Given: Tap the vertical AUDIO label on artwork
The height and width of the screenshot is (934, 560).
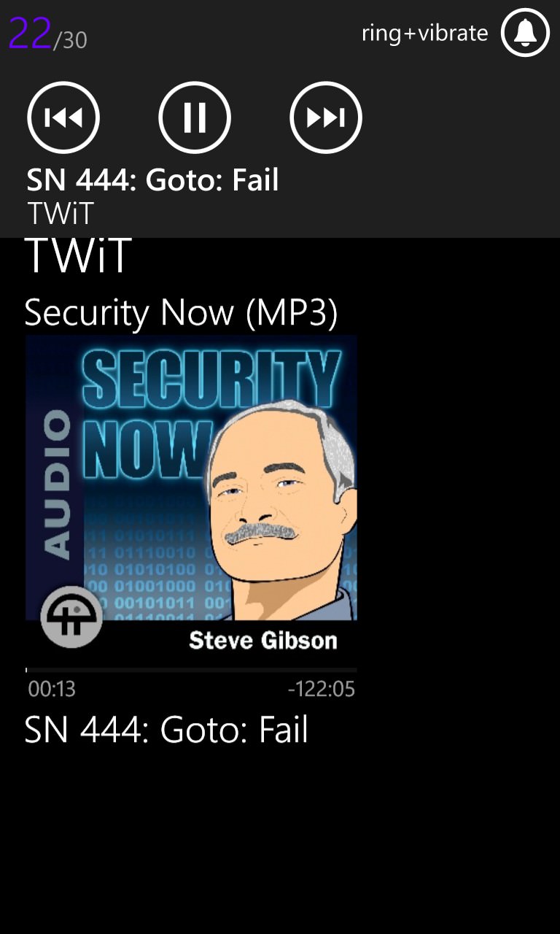Looking at the screenshot, I should (x=58, y=485).
